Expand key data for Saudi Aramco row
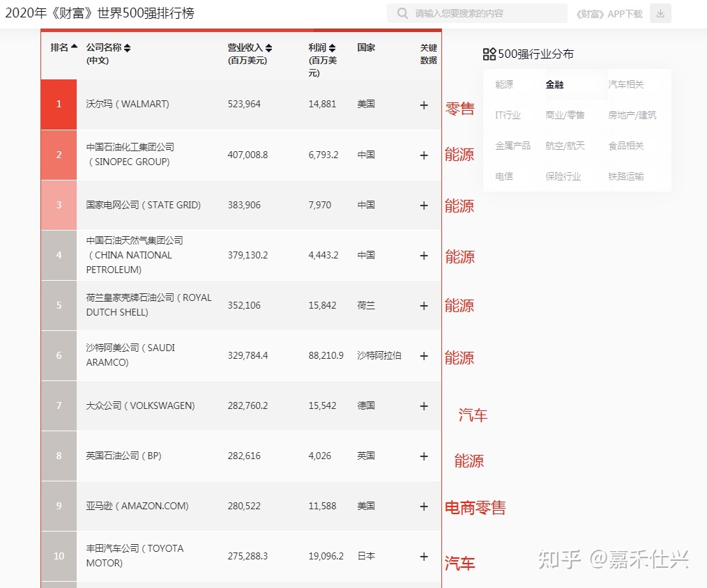The height and width of the screenshot is (588, 707). (424, 356)
